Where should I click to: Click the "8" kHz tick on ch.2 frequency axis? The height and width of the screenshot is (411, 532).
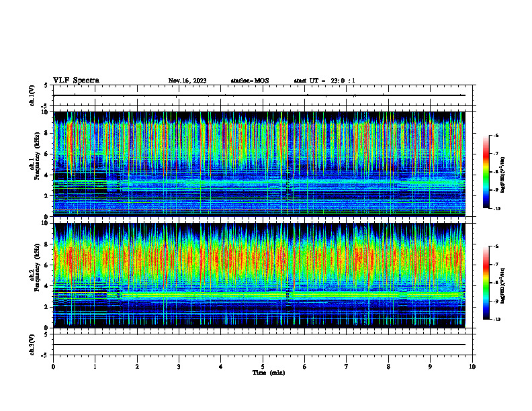[47, 244]
